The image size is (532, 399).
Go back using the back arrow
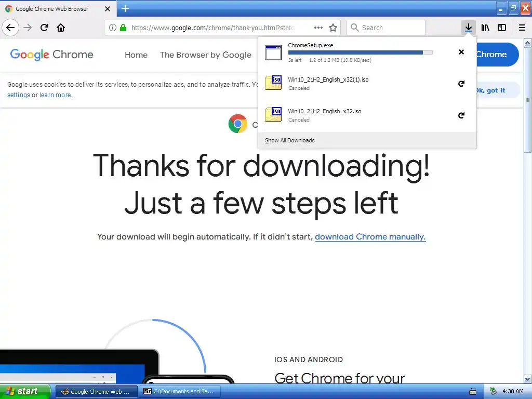pyautogui.click(x=10, y=28)
